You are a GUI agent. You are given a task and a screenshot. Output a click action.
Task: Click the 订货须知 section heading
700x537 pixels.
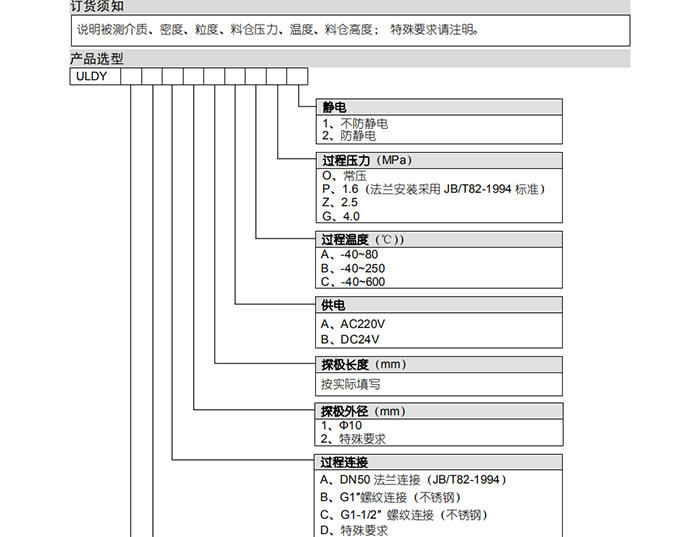point(97,6)
